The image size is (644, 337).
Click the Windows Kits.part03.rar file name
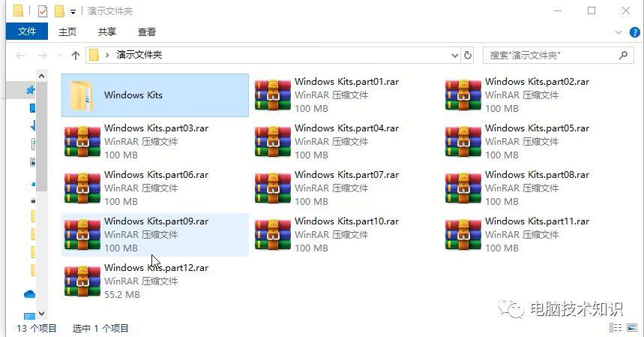(x=156, y=128)
